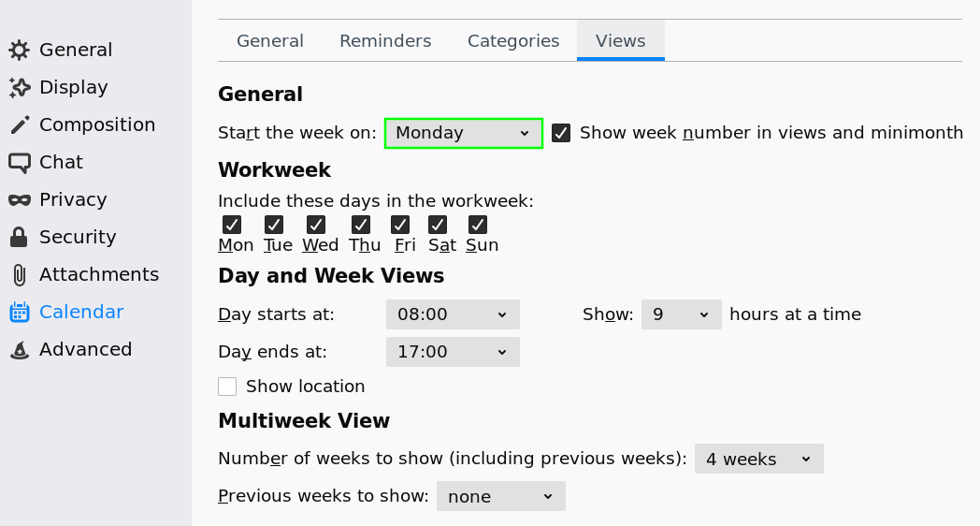The height and width of the screenshot is (526, 980).
Task: Click the Display sparkle icon
Action: point(20,88)
